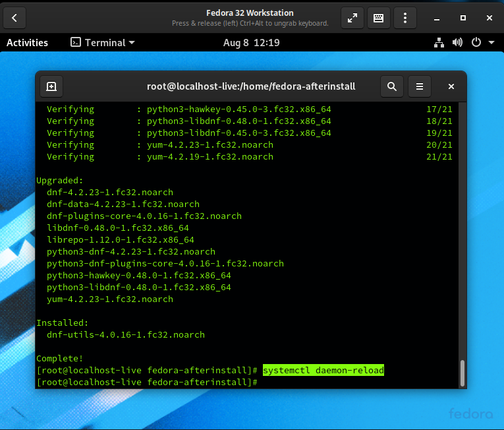Click the highlighted systemctl daemon-reload command

(323, 370)
